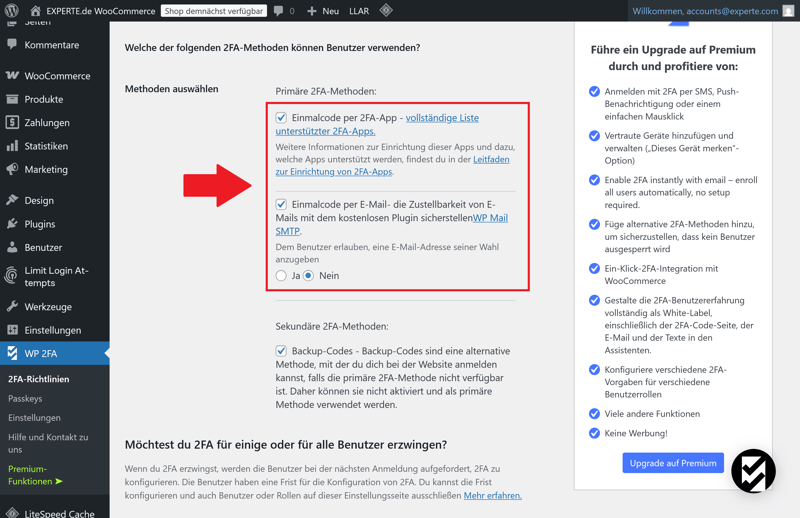Open Premium-Funktionen submenu link
The image size is (800, 518).
click(35, 475)
